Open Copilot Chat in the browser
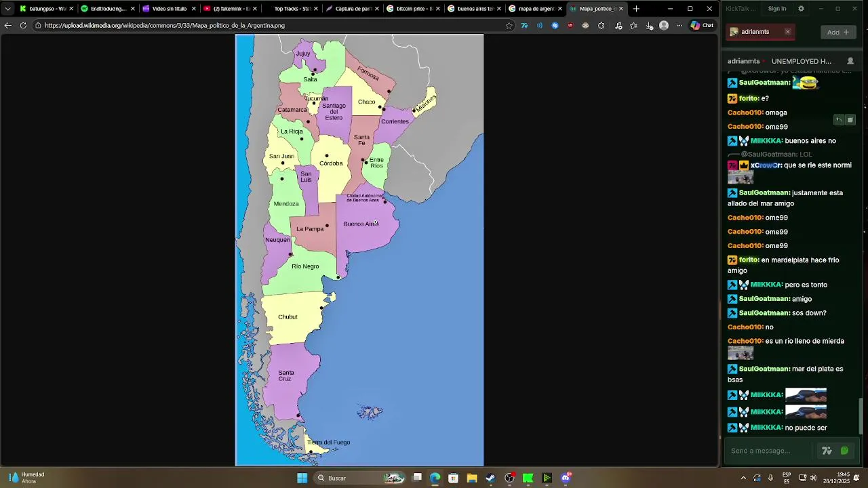This screenshot has width=868, height=488. pos(702,25)
